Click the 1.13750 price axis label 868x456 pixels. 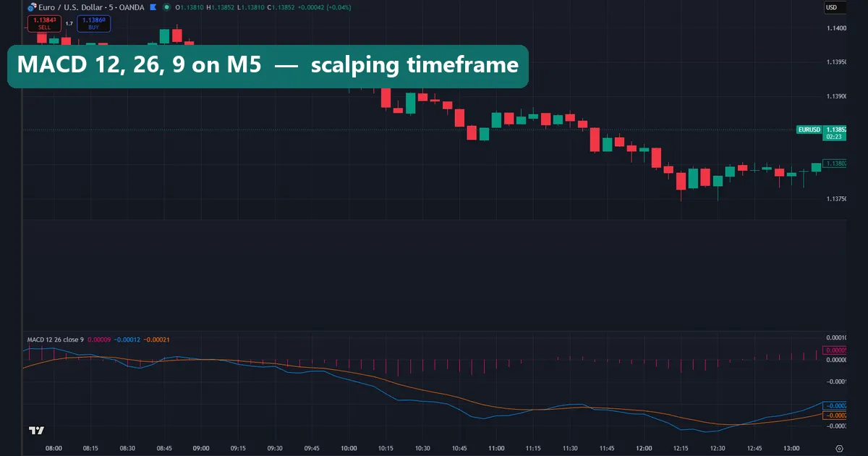click(x=836, y=198)
